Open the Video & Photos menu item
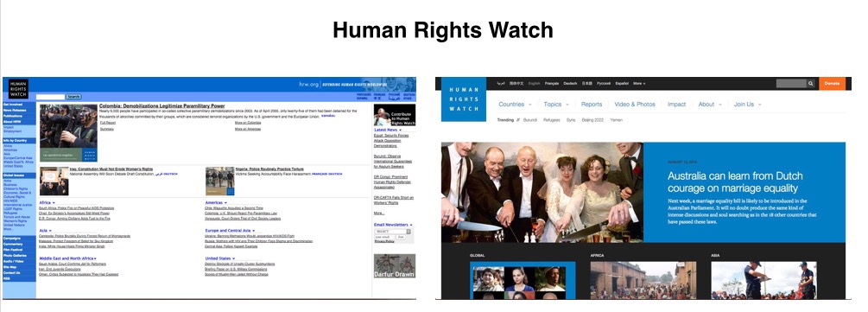 [x=635, y=105]
